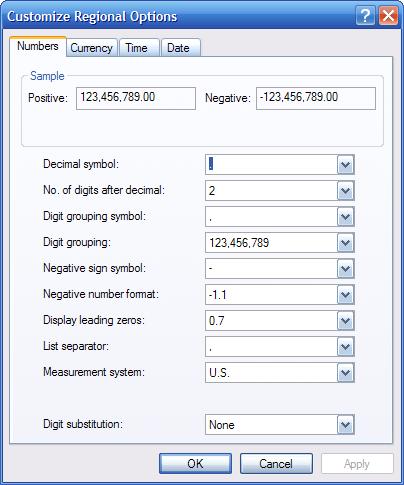
Task: Click the OK button
Action: pyautogui.click(x=195, y=464)
